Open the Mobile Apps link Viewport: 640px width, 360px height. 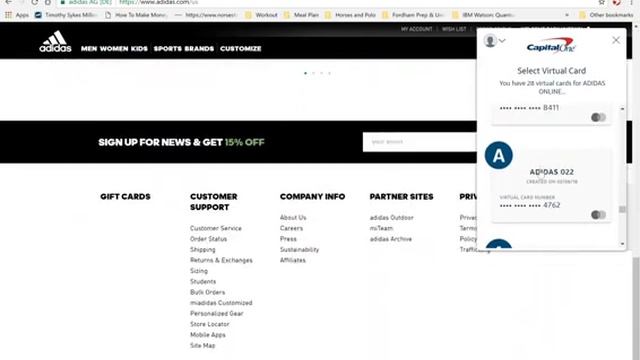208,335
